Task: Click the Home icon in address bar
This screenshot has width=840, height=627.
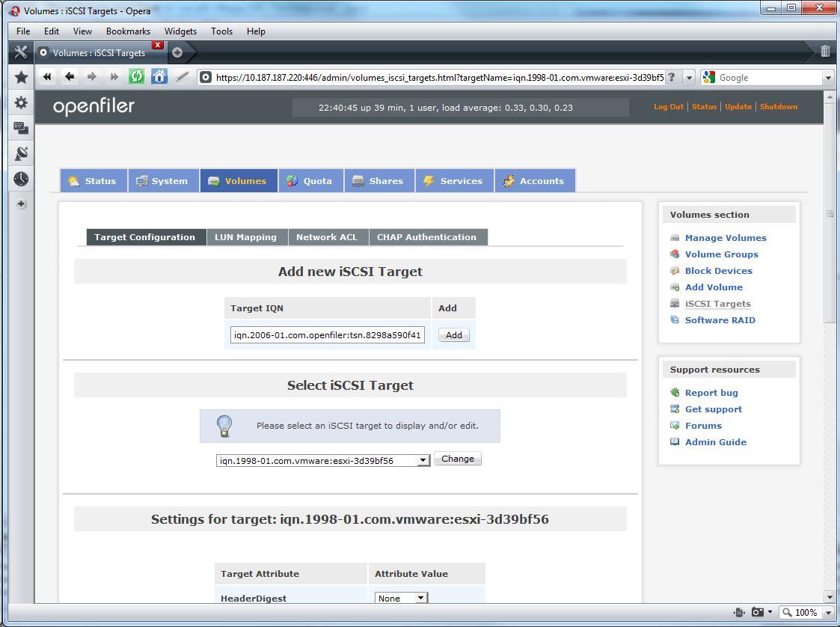Action: [x=159, y=76]
